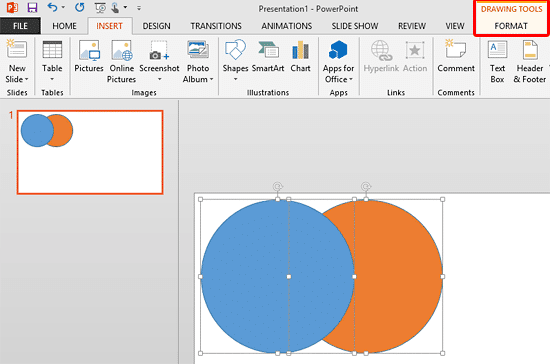Expand the Screenshot dropdown arrow
Viewport: 550px width, 364px height.
(160, 79)
